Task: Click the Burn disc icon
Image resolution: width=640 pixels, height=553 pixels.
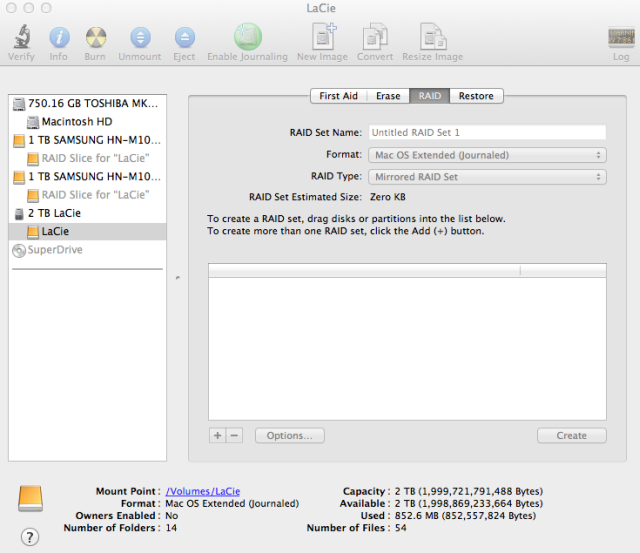Action: click(95, 38)
